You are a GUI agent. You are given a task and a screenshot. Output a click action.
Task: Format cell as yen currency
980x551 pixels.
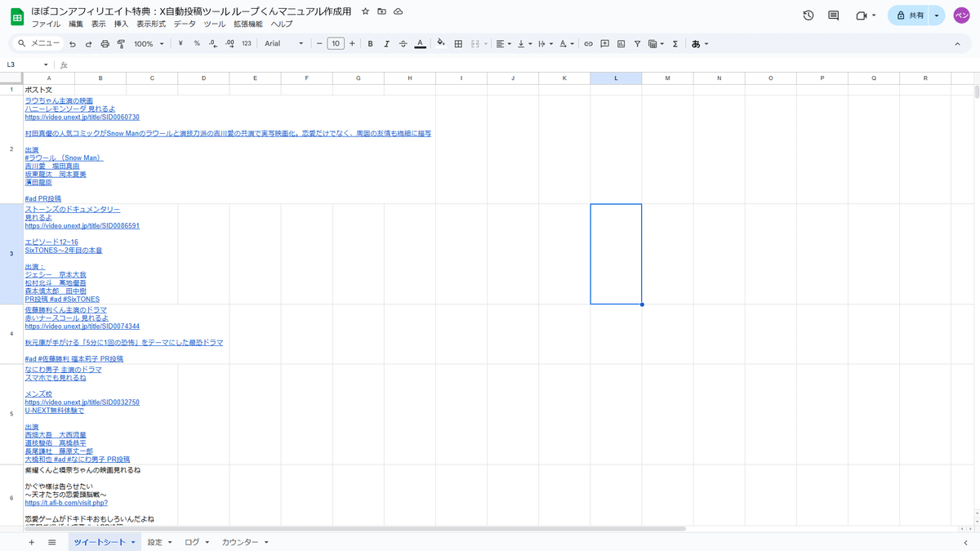[180, 44]
